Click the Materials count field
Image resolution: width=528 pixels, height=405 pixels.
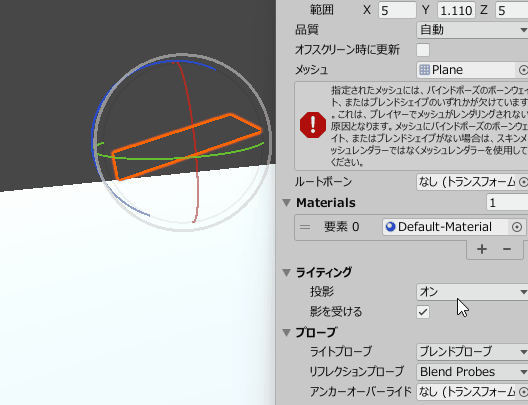pos(507,203)
